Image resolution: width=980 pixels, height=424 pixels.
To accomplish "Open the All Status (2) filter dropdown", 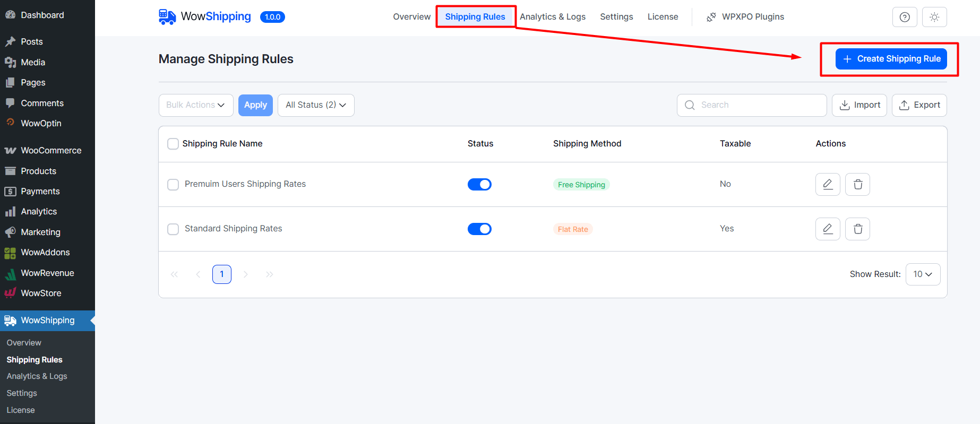I will (316, 105).
